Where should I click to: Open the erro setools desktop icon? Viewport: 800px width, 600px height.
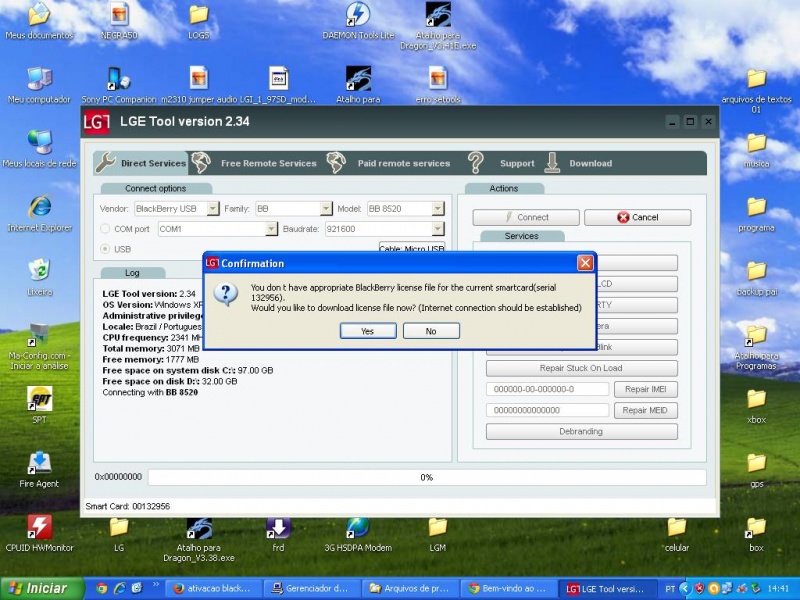click(x=438, y=85)
